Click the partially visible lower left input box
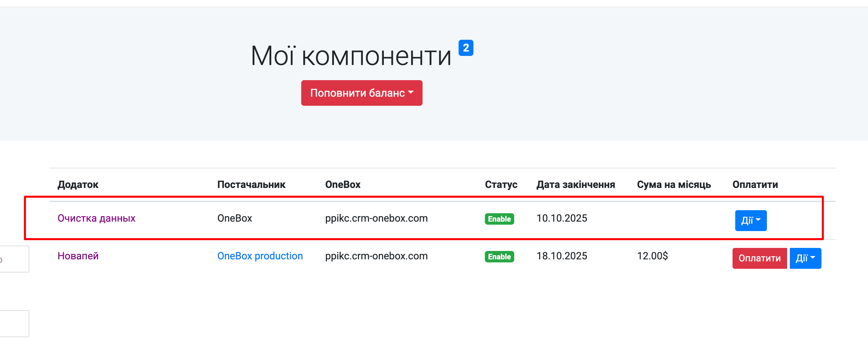The image size is (868, 353). click(14, 324)
